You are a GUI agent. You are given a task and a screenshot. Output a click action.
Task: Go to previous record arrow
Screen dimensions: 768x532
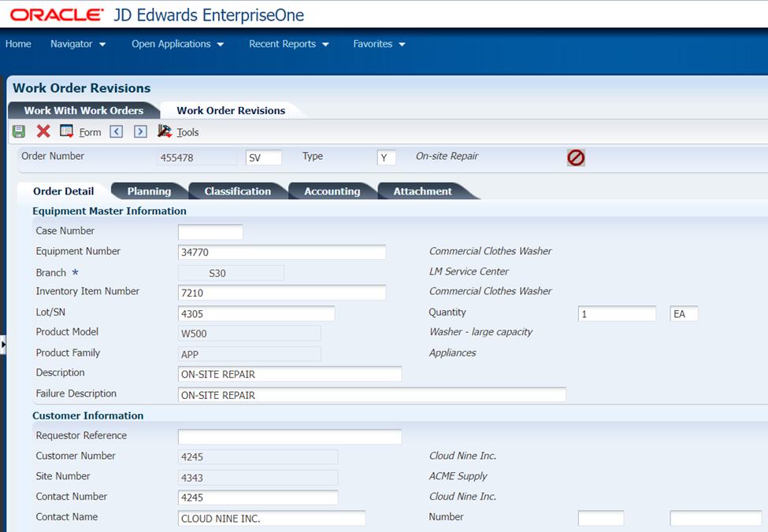click(x=116, y=131)
